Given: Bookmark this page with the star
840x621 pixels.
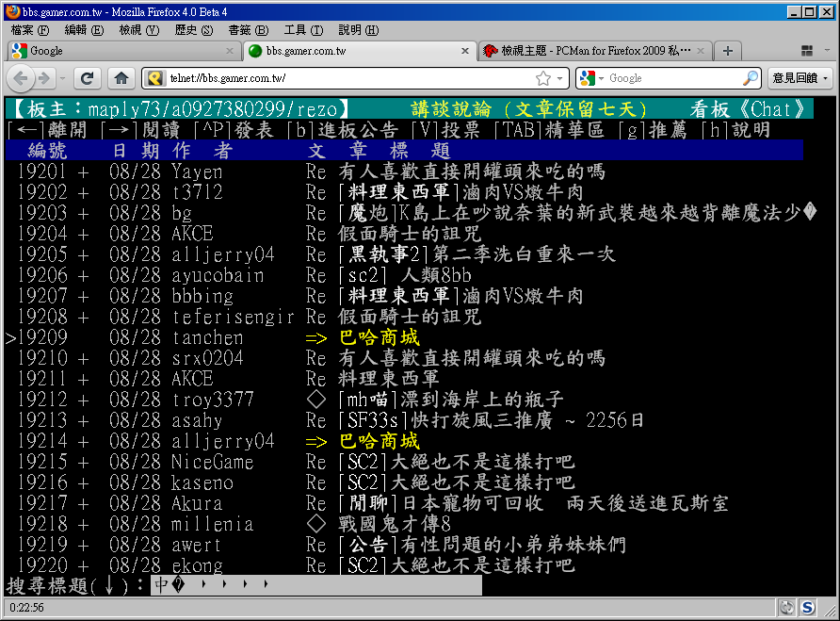Looking at the screenshot, I should click(543, 78).
